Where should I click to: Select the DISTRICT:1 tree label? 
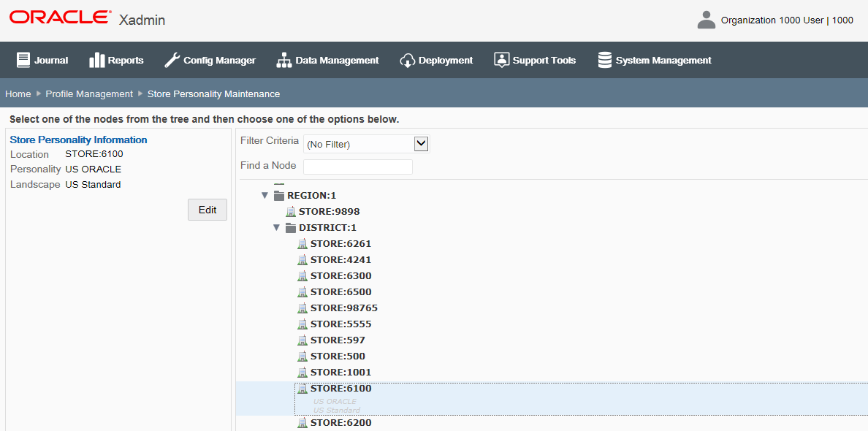[328, 227]
